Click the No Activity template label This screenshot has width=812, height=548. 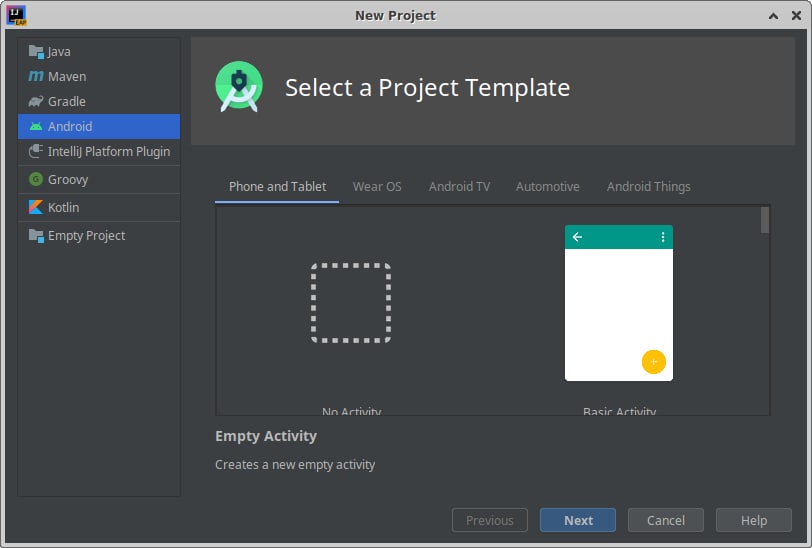click(x=352, y=411)
